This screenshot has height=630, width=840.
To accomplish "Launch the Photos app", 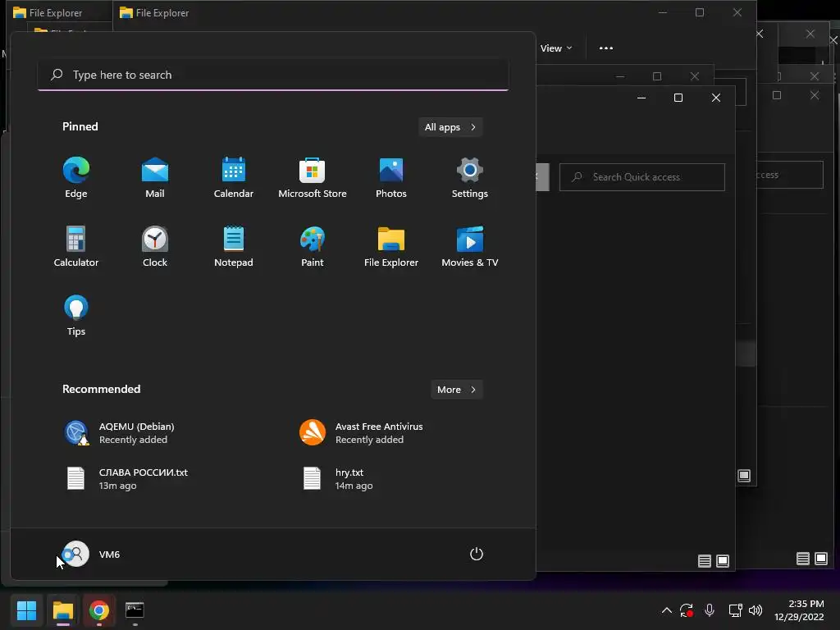I will [391, 178].
